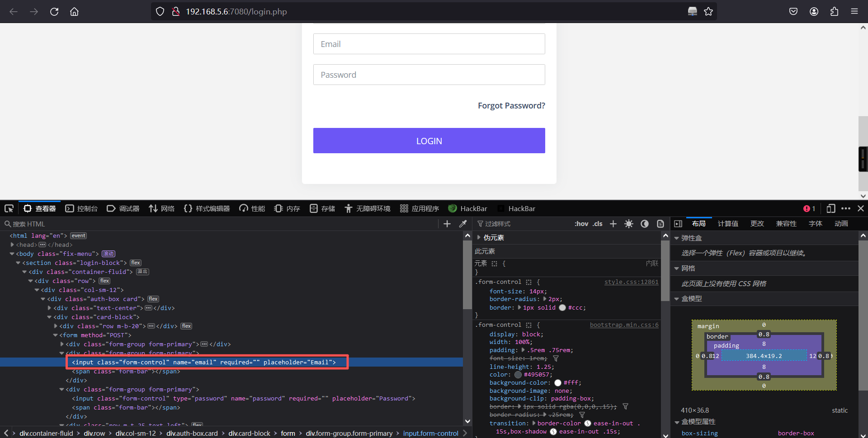This screenshot has width=868, height=438.
Task: Click the Password input field
Action: point(429,75)
